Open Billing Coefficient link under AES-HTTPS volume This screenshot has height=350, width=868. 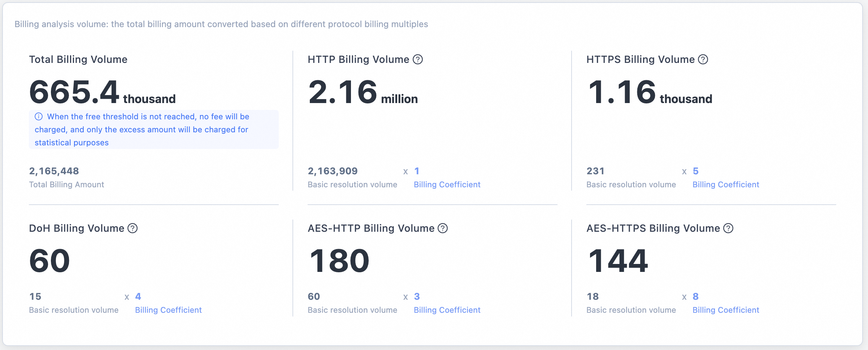click(726, 310)
